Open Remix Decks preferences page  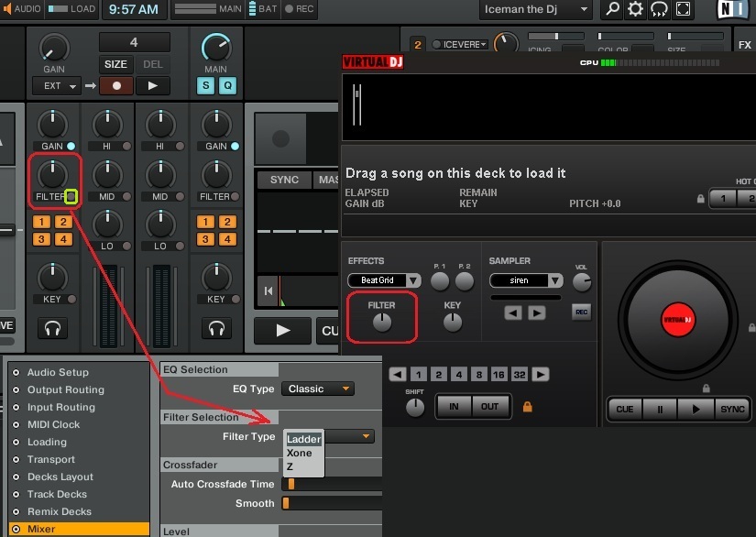(x=60, y=511)
